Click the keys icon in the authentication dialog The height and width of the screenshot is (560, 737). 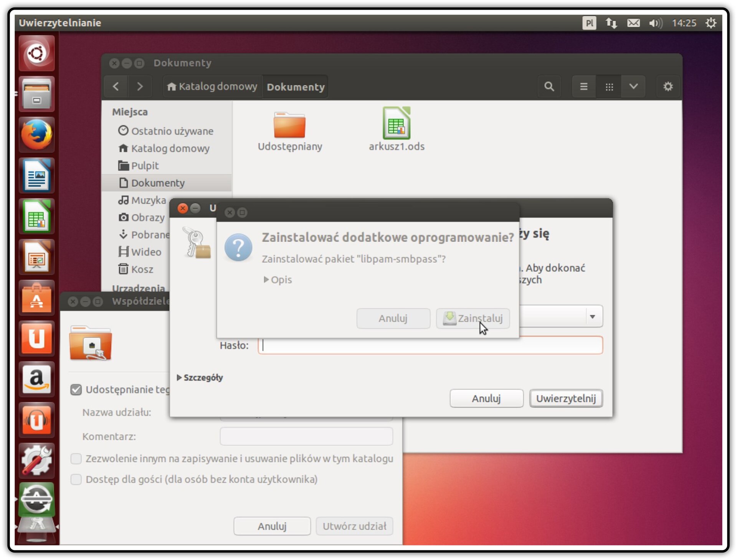197,243
